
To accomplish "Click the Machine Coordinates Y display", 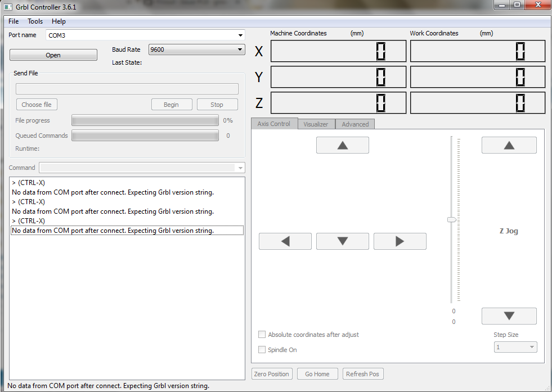I will (338, 76).
